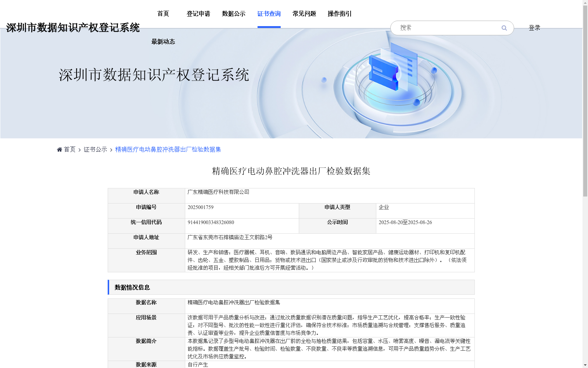
Task: Click credit code 914419003348326080
Action: tap(211, 222)
